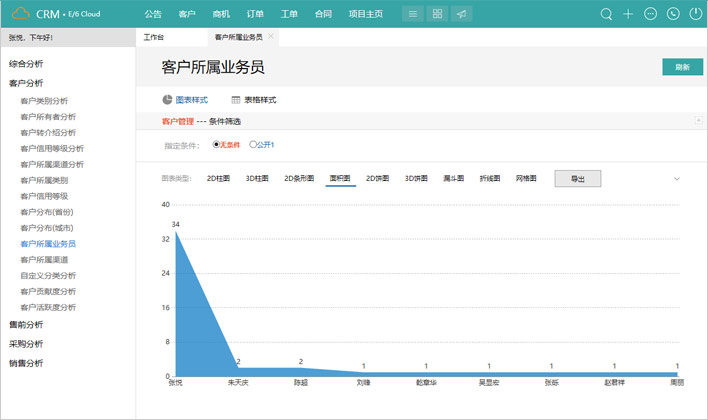Collapse the 客户分析 sidebar section
708x420 pixels.
(x=26, y=83)
